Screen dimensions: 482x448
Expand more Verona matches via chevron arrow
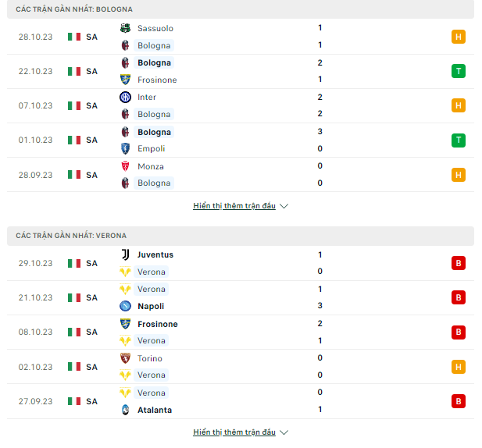[284, 432]
